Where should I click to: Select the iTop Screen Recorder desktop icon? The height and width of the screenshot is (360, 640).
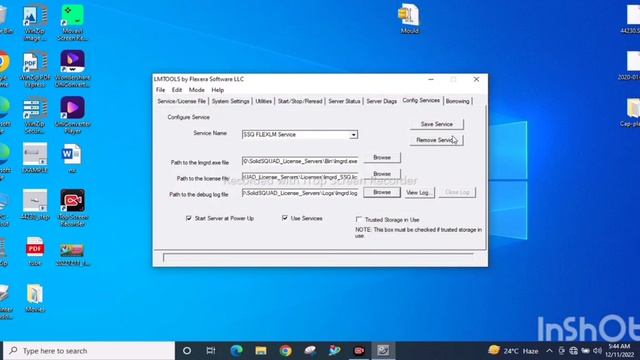click(x=72, y=208)
